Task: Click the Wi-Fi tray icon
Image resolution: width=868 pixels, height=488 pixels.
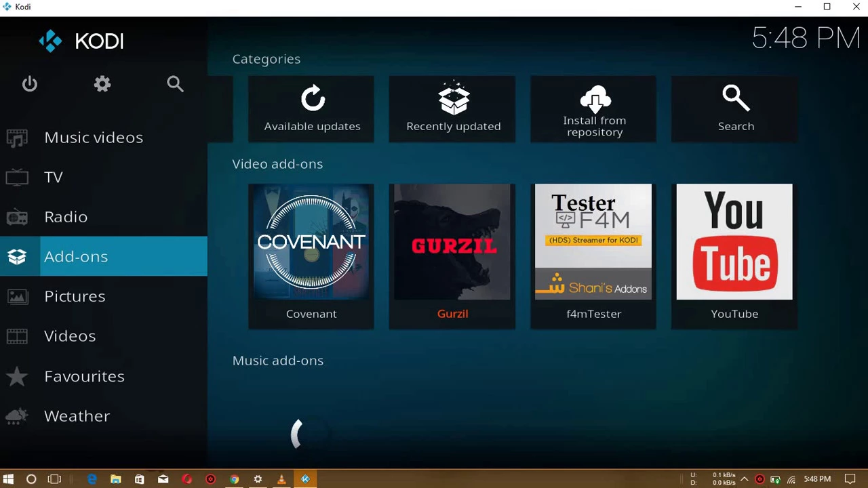Action: tap(791, 479)
